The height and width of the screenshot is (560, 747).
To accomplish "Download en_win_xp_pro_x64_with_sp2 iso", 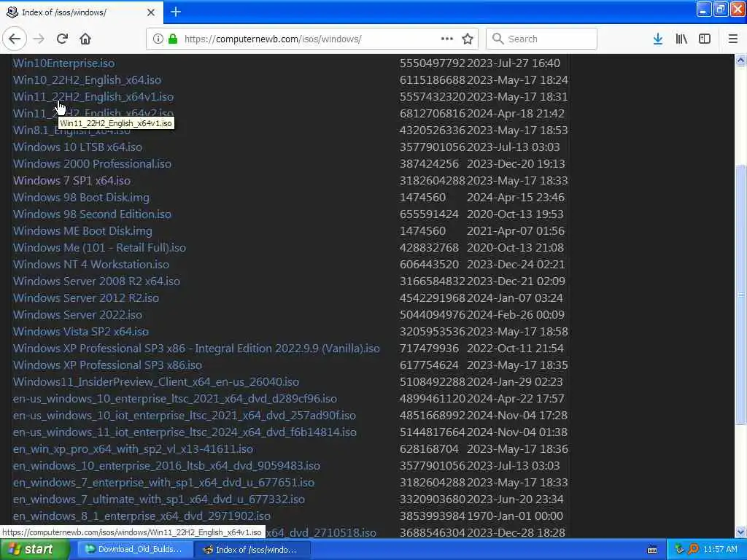I will (x=133, y=449).
